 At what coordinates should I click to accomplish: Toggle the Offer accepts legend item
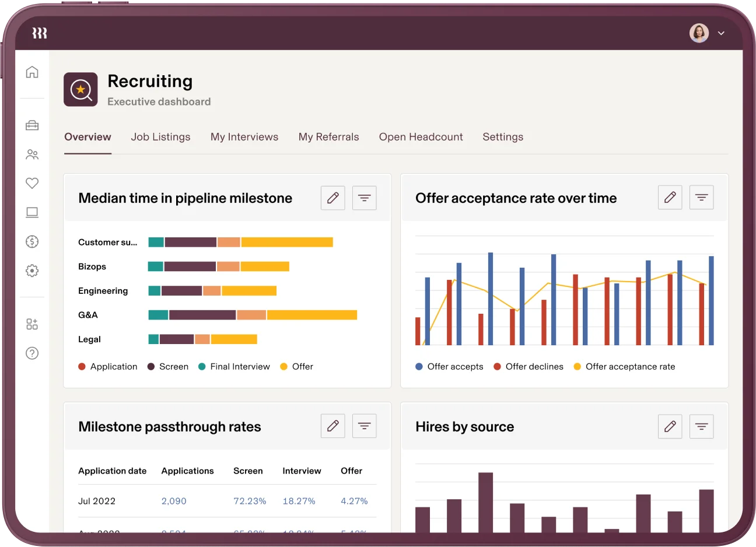pyautogui.click(x=449, y=367)
